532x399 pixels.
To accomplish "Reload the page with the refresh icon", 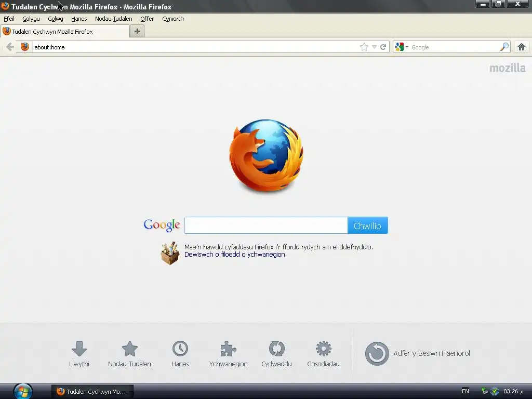I will (x=383, y=47).
